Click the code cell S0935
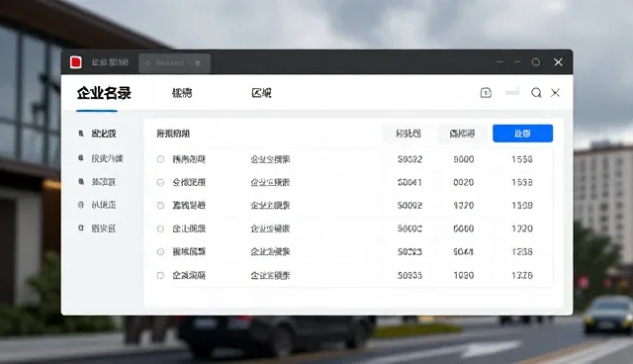The height and width of the screenshot is (364, 633). pos(409,276)
